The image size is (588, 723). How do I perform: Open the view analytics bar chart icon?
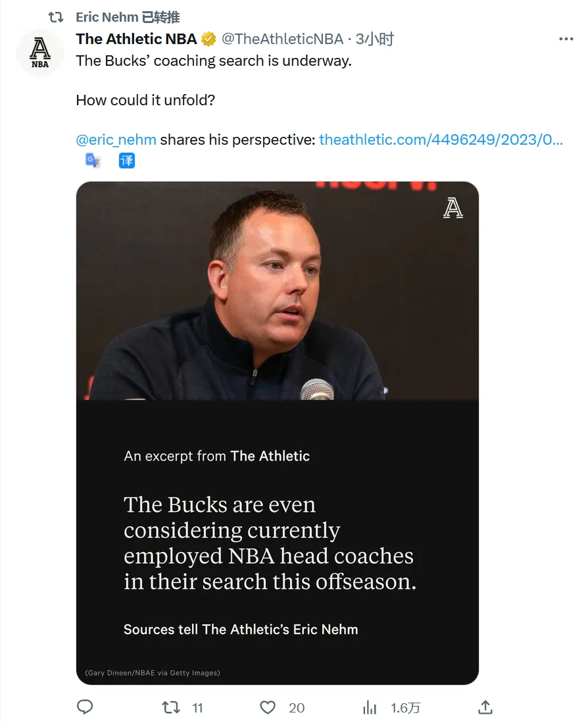click(x=370, y=707)
